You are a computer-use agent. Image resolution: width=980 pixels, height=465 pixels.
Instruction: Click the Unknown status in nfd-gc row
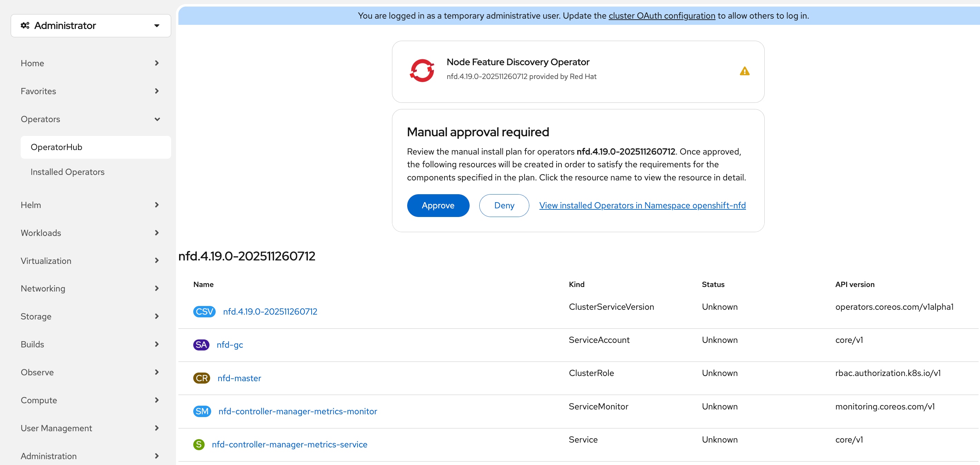coord(720,340)
